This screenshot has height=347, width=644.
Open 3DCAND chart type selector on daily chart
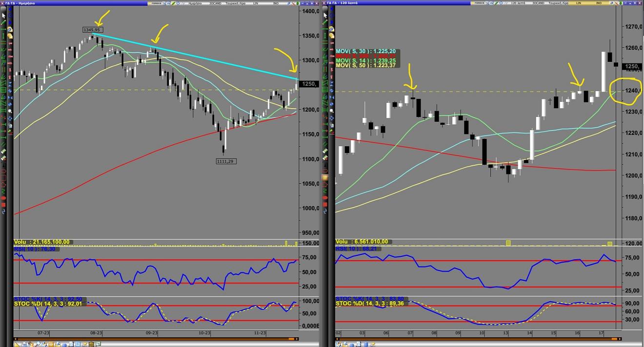[216, 3]
